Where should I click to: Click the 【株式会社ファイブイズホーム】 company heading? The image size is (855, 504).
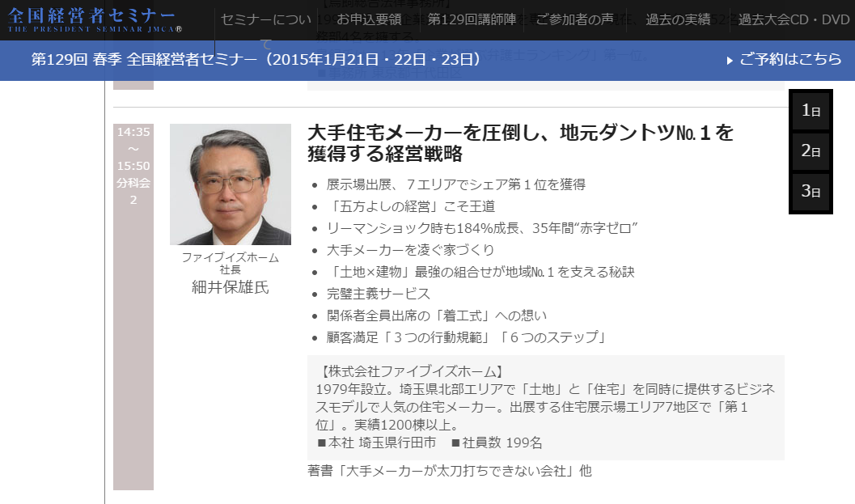[411, 371]
